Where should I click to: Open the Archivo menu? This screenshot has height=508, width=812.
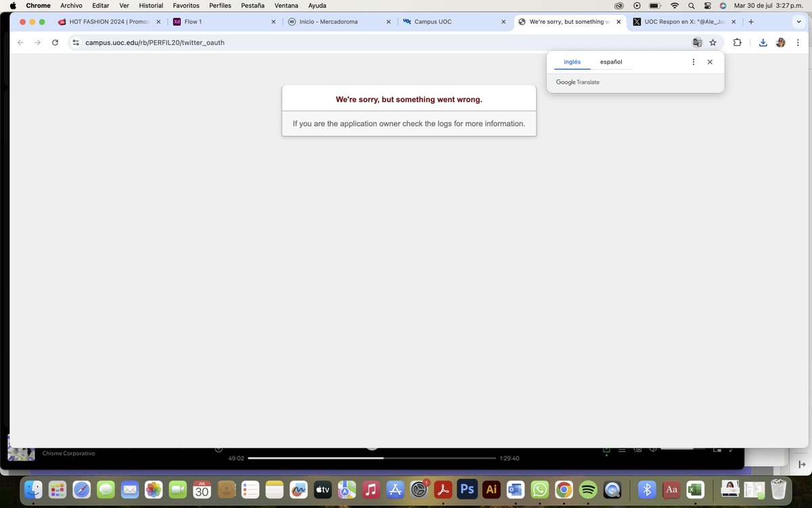(71, 5)
